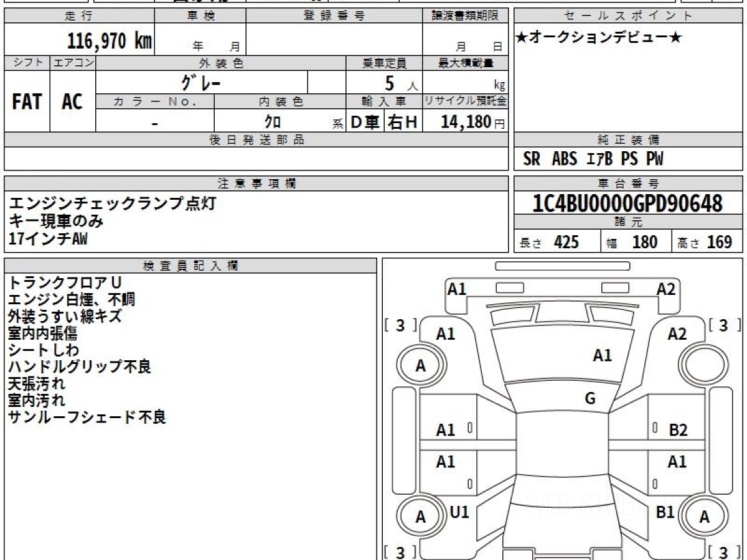Click the A1 mark on the front bumper corner
747x560 pixels.
click(457, 289)
